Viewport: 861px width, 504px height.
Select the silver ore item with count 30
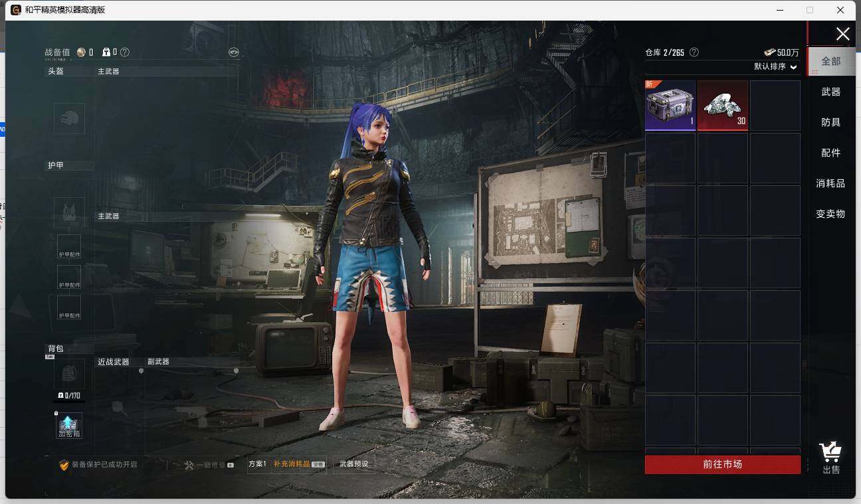coord(723,106)
